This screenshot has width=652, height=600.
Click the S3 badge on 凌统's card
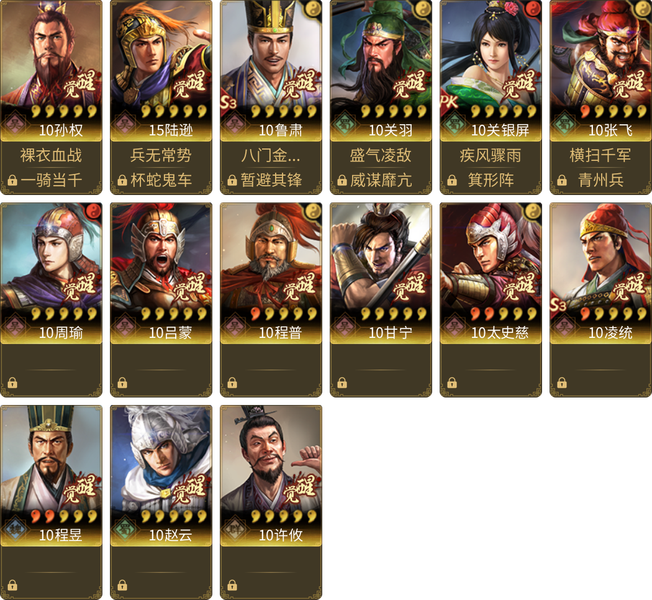(558, 305)
